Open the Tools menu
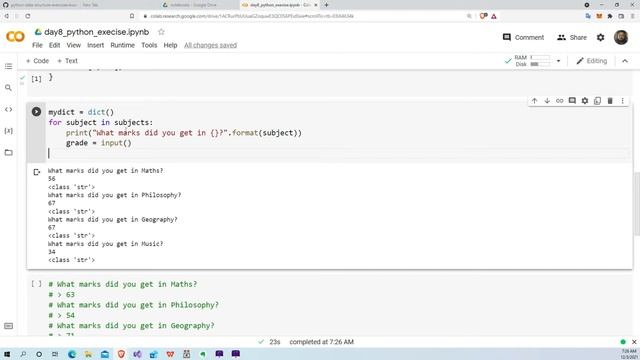640x360 pixels. [149, 45]
